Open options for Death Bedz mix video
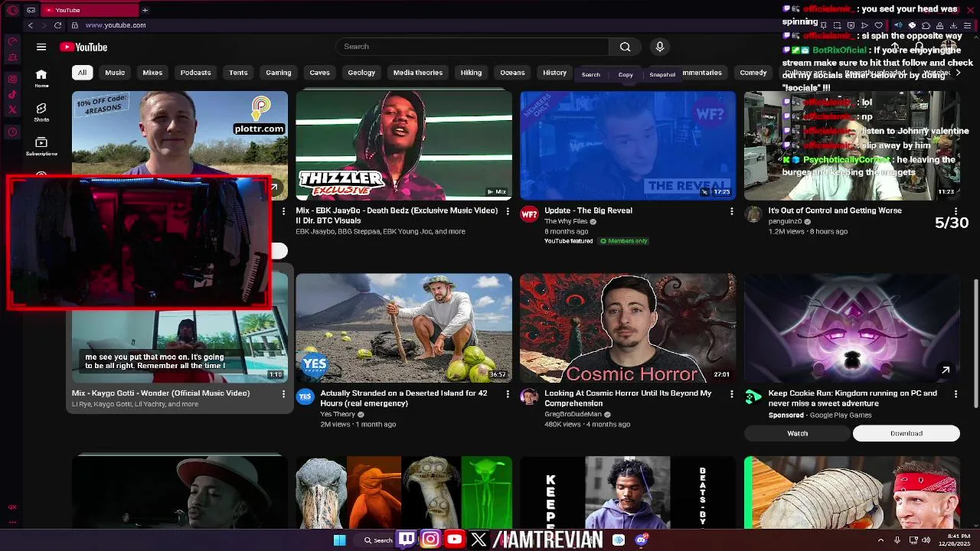980x551 pixels. coord(508,211)
